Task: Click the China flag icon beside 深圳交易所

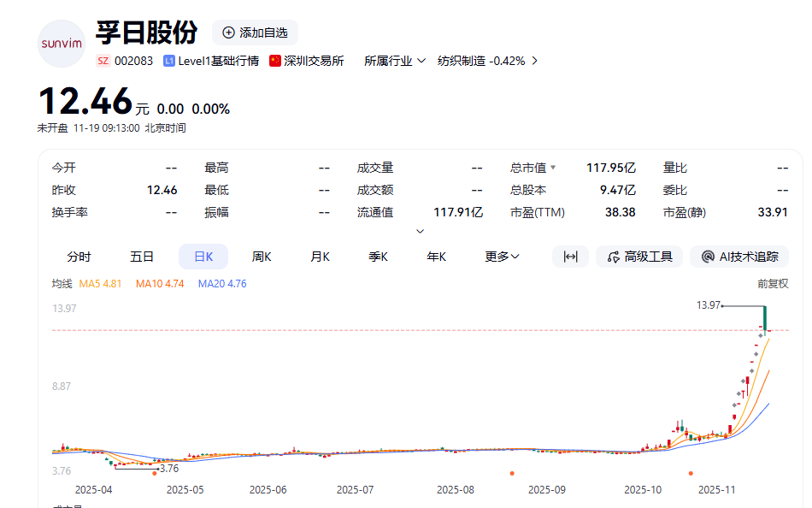Action: (275, 61)
